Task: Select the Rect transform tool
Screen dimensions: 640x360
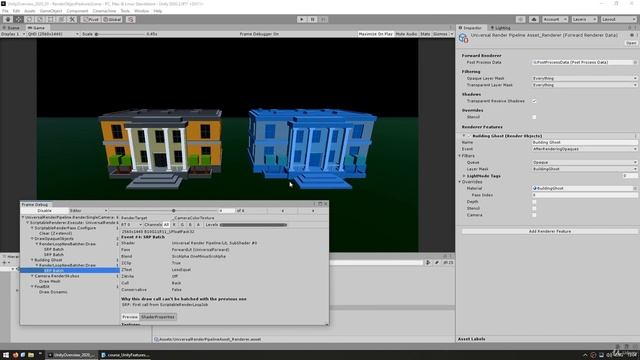Action: [51, 19]
